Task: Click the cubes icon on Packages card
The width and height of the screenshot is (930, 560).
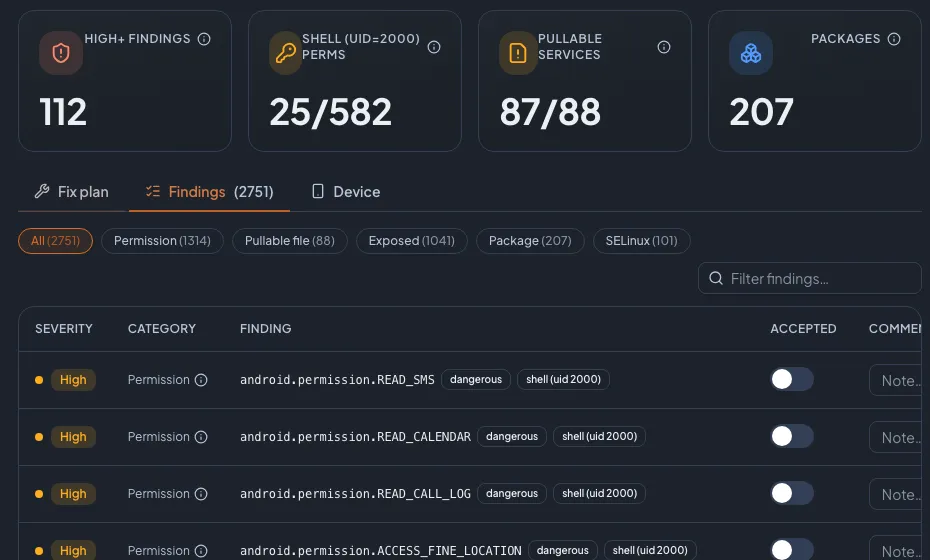Action: 751,53
